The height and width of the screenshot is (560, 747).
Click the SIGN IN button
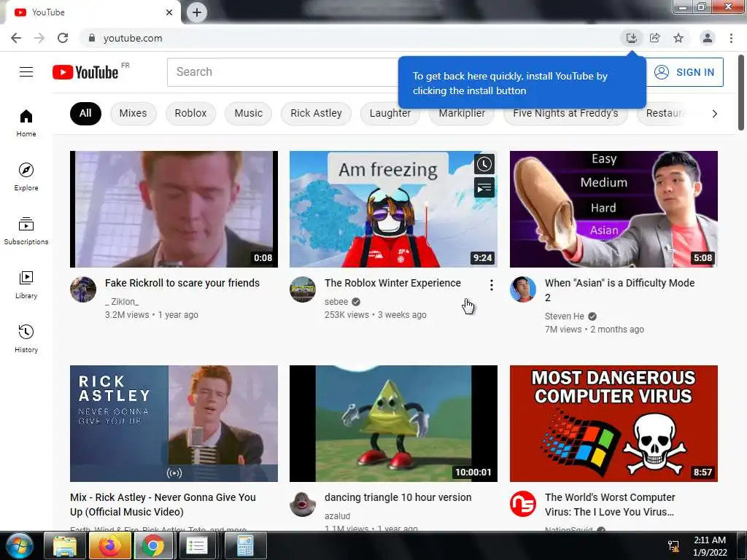tap(684, 72)
